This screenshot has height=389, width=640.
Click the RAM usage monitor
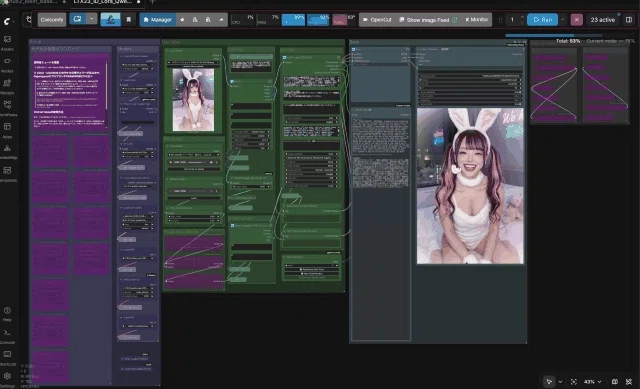pos(268,20)
